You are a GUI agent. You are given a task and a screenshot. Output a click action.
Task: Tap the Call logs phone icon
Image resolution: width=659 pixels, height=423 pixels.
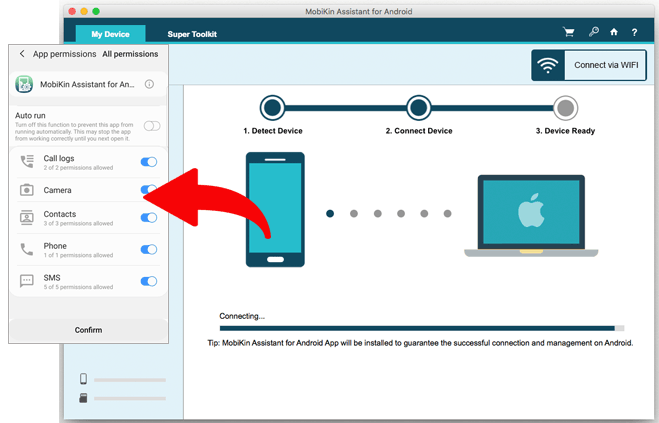coord(27,161)
